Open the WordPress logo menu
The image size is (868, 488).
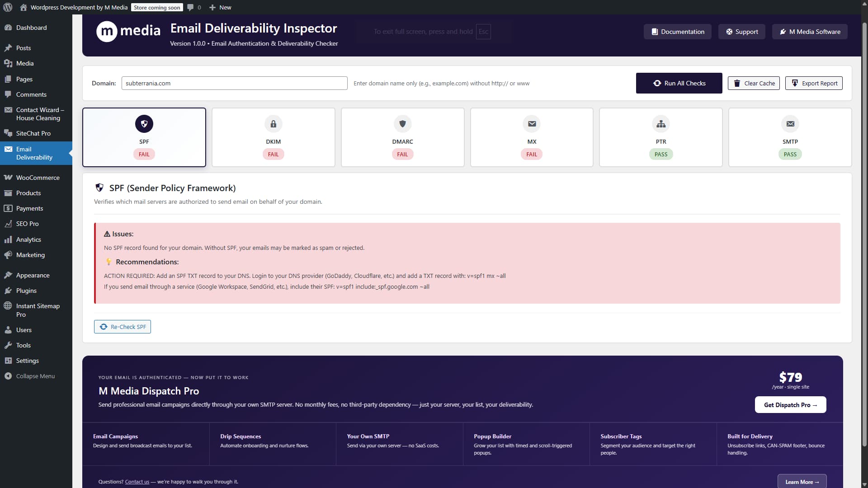click(x=8, y=7)
